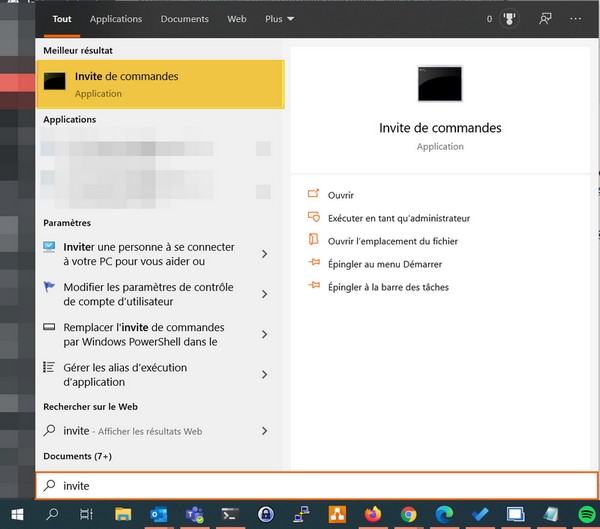The width and height of the screenshot is (600, 529).
Task: Open Outlook from the taskbar
Action: (x=158, y=514)
